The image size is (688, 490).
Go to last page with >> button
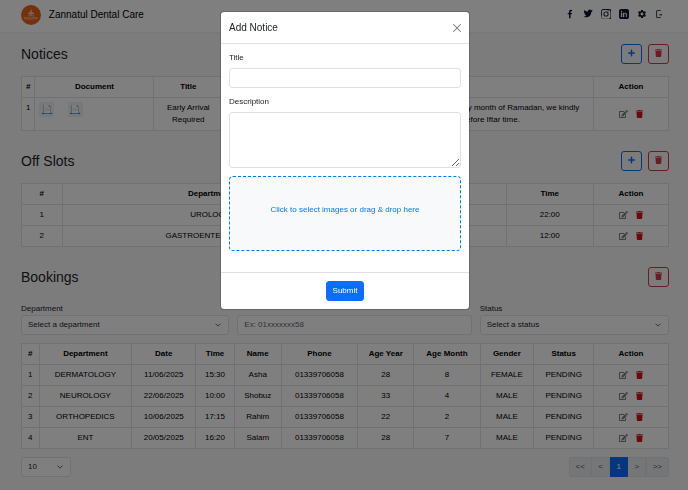pos(657,467)
